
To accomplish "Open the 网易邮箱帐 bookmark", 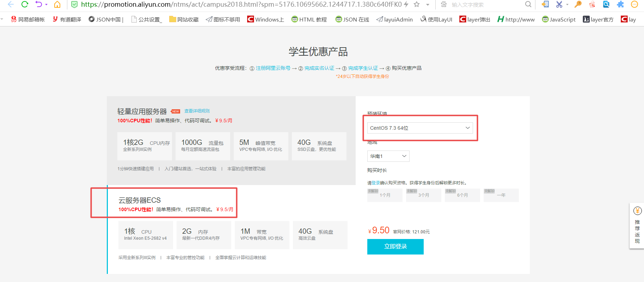I will click(28, 19).
